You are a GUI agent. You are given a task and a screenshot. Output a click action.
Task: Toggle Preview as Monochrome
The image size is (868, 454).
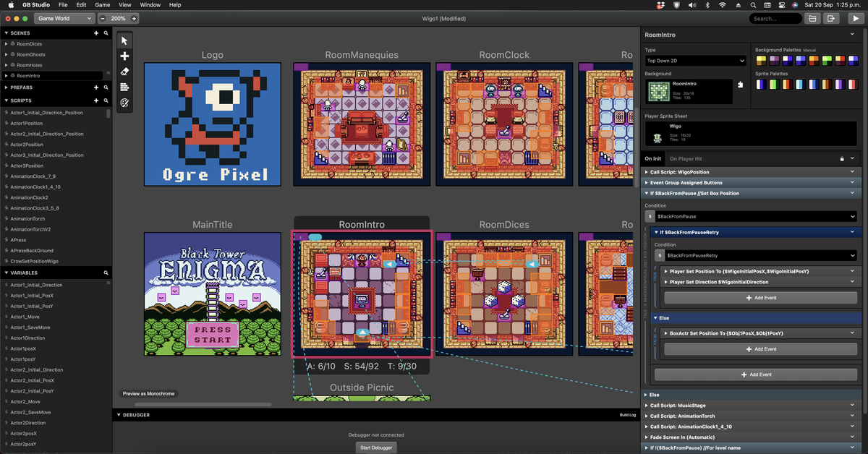148,394
